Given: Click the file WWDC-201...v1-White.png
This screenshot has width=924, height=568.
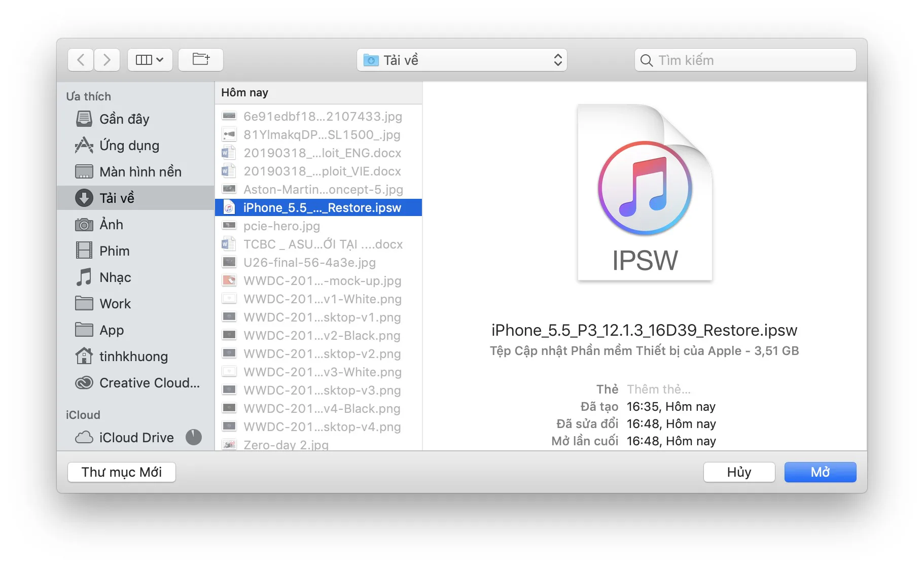Looking at the screenshot, I should point(318,299).
